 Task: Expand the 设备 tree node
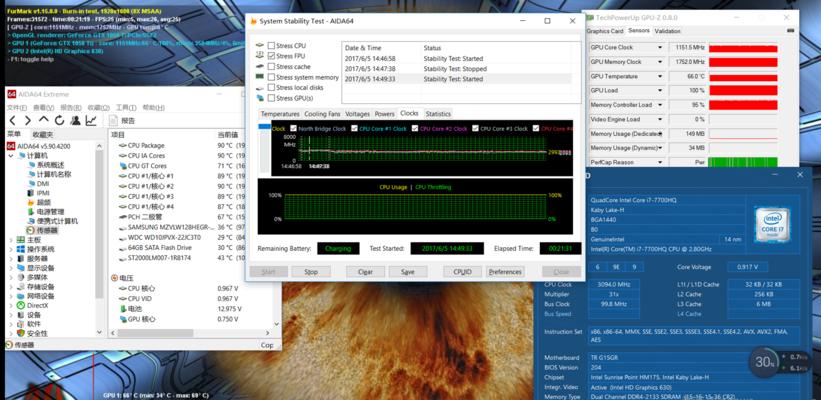click(x=12, y=315)
